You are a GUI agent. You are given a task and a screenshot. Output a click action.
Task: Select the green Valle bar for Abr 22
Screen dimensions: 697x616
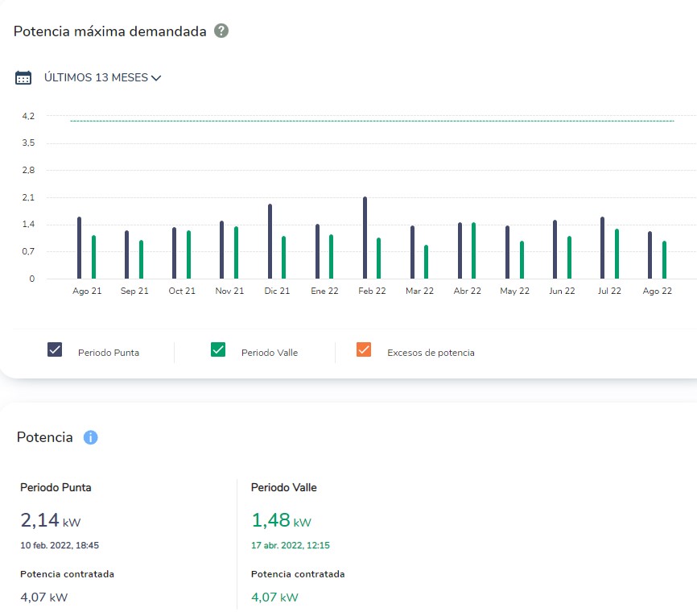point(474,250)
